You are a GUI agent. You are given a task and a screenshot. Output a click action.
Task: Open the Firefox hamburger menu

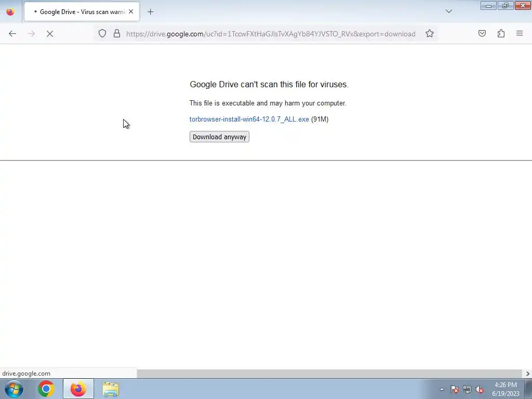pos(520,34)
